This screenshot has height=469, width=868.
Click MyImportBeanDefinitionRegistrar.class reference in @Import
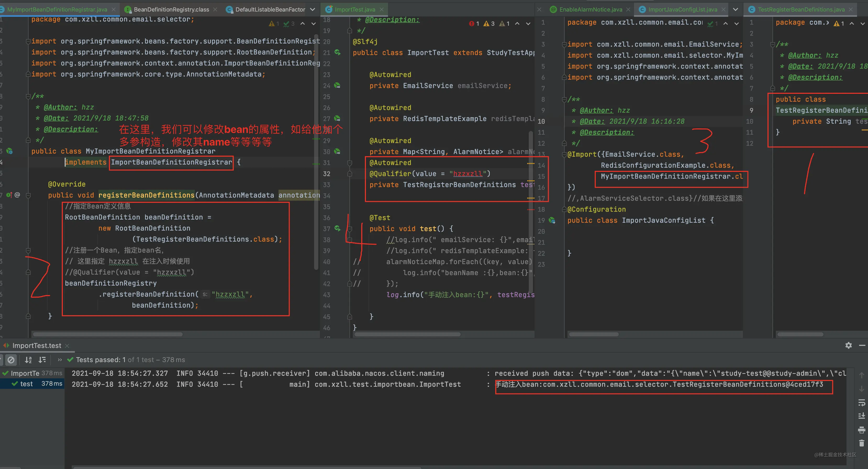672,176
